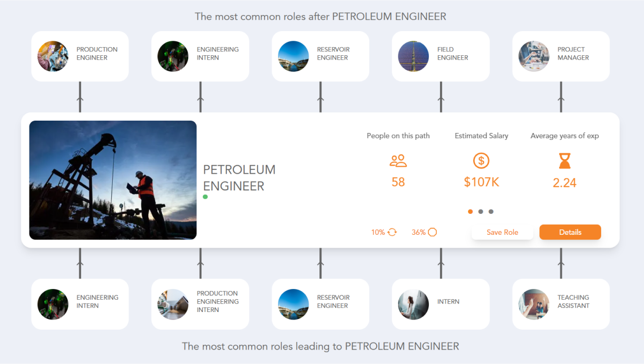The image size is (644, 364).
Task: Select the Engineering Intern card in top row
Action: click(200, 56)
